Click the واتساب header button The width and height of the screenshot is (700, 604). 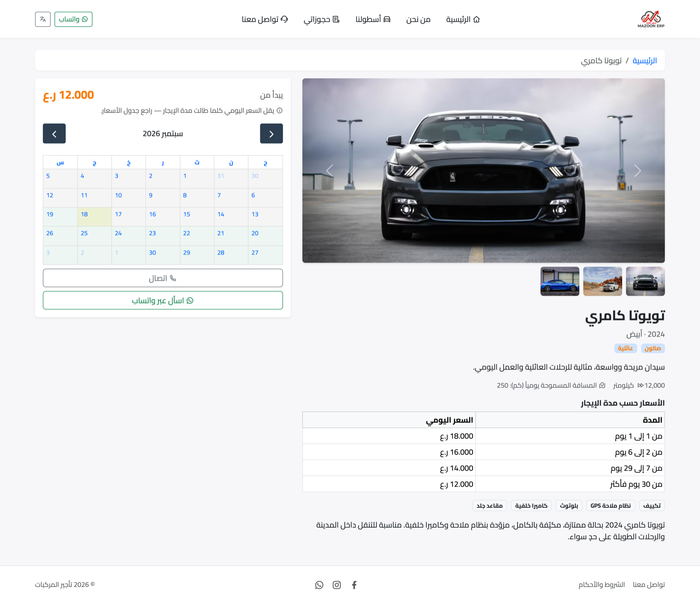tap(73, 19)
